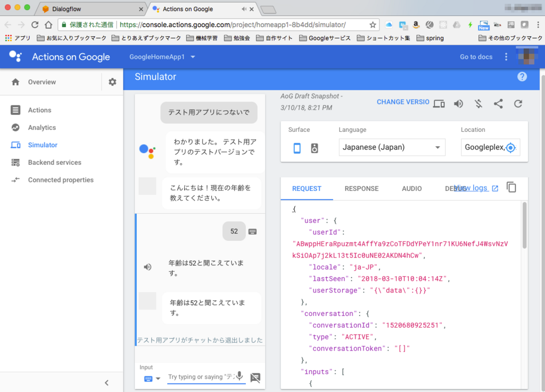The image size is (545, 392).
Task: Open the Language dropdown (Japanese)
Action: pyautogui.click(x=392, y=147)
